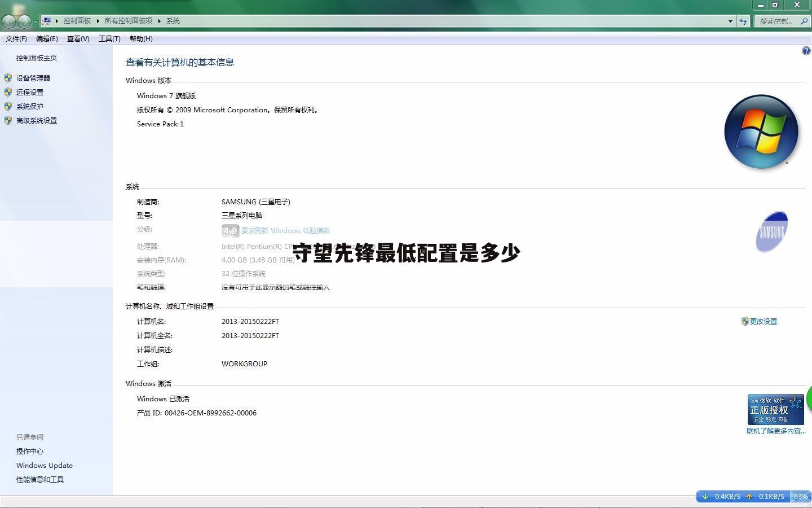Screen dimensions: 812x508
Task: Open 系统保护 link
Action: (30, 107)
